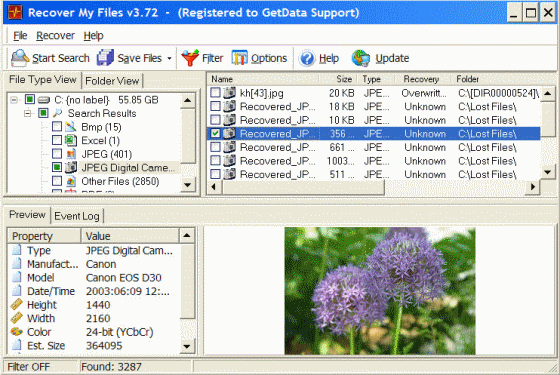Screen dimensions: 560x375
Task: Click the Help question mark icon
Action: [307, 58]
